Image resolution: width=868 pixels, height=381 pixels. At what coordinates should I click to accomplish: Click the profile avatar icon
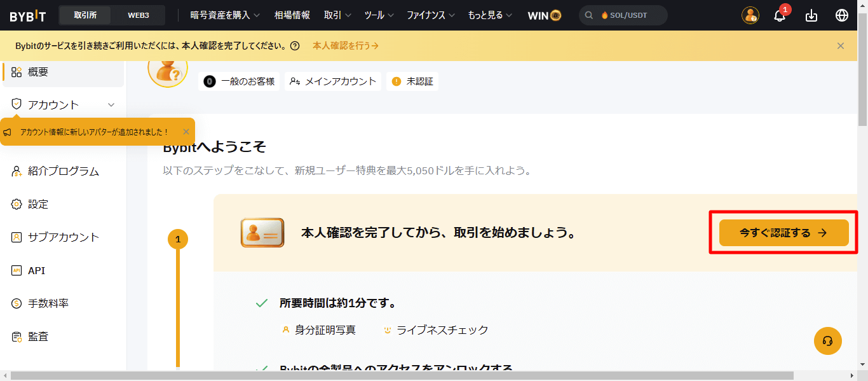tap(750, 15)
